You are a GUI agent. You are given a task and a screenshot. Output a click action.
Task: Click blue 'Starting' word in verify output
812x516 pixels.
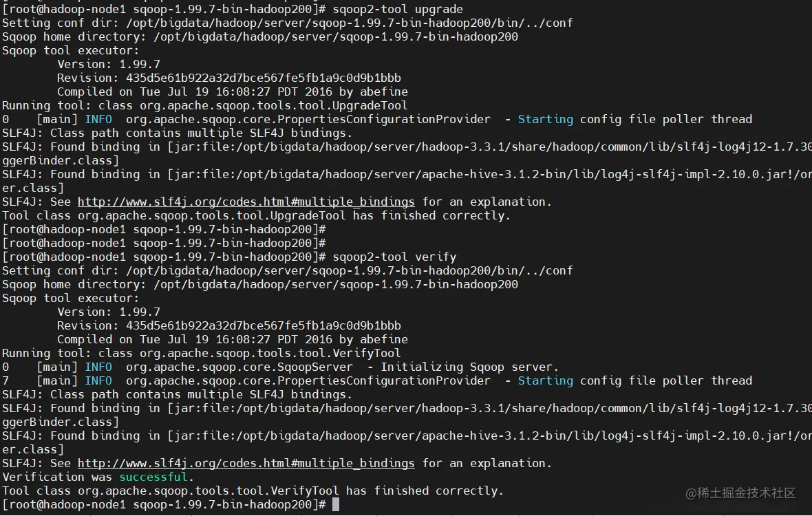pyautogui.click(x=545, y=380)
